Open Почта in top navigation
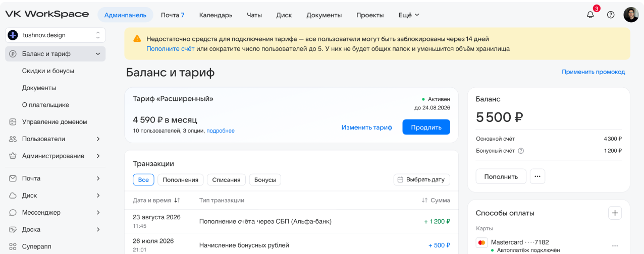 173,15
